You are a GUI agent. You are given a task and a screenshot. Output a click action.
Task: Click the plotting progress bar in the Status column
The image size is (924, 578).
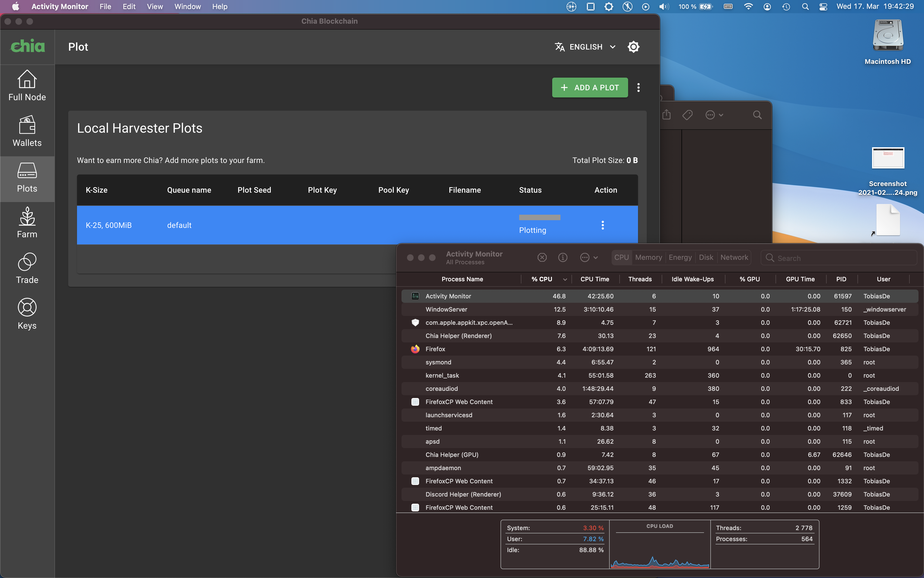pyautogui.click(x=540, y=217)
